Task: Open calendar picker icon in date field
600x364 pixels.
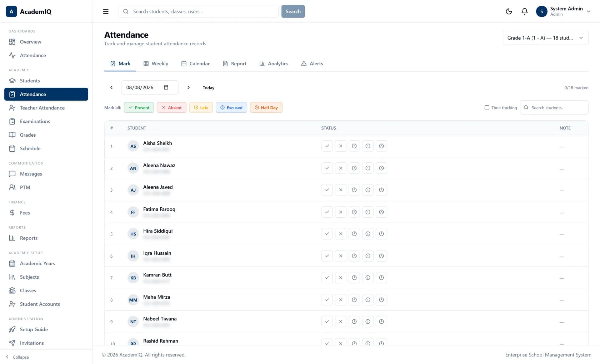Action: click(166, 87)
